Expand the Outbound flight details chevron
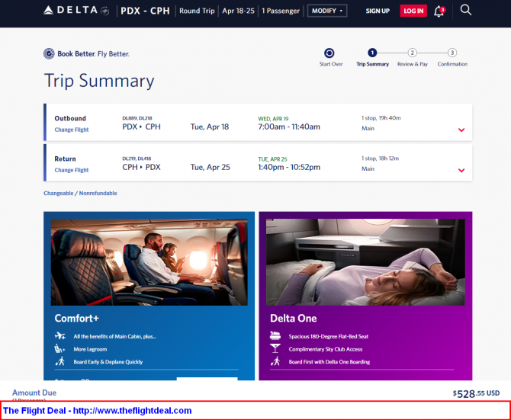Image resolution: width=511 pixels, height=420 pixels. pos(461,130)
